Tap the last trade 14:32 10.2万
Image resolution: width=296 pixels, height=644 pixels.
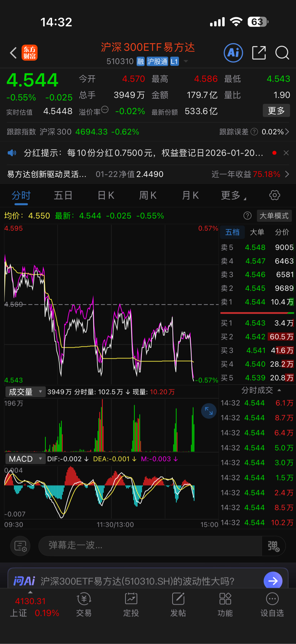pyautogui.click(x=257, y=522)
